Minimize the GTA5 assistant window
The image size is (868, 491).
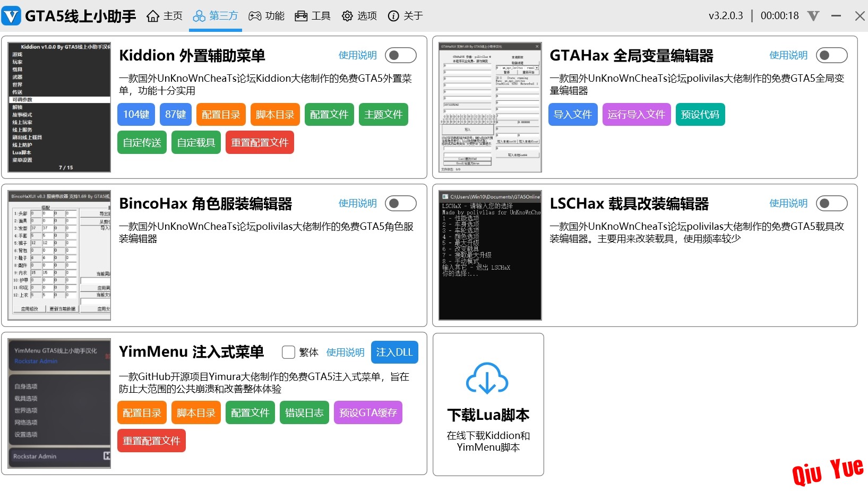pos(836,16)
